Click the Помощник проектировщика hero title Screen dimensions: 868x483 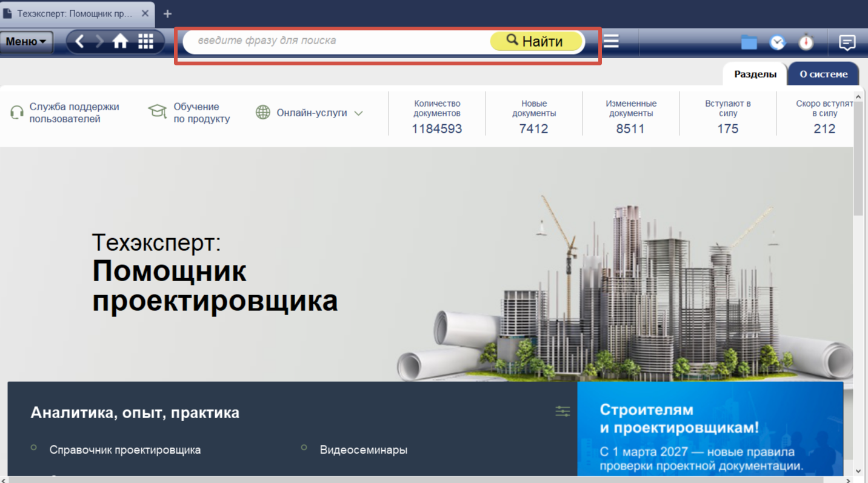(x=215, y=286)
